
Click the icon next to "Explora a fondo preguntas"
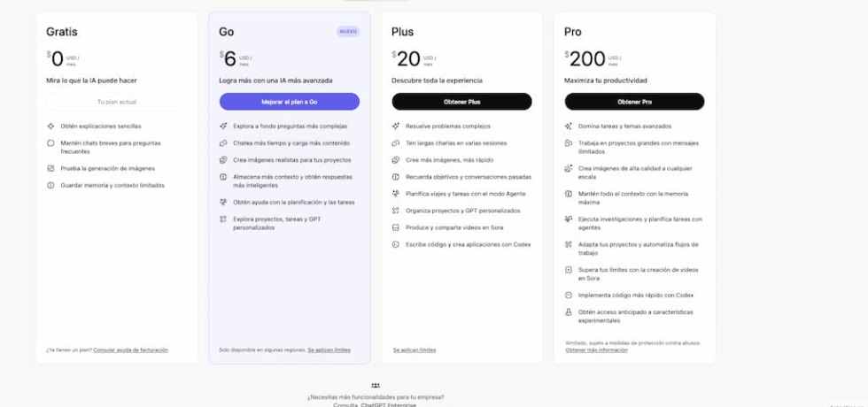223,127
